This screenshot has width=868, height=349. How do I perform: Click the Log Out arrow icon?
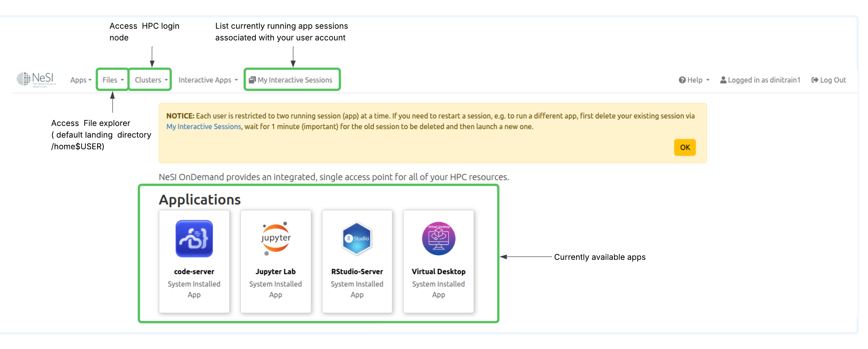tap(815, 80)
